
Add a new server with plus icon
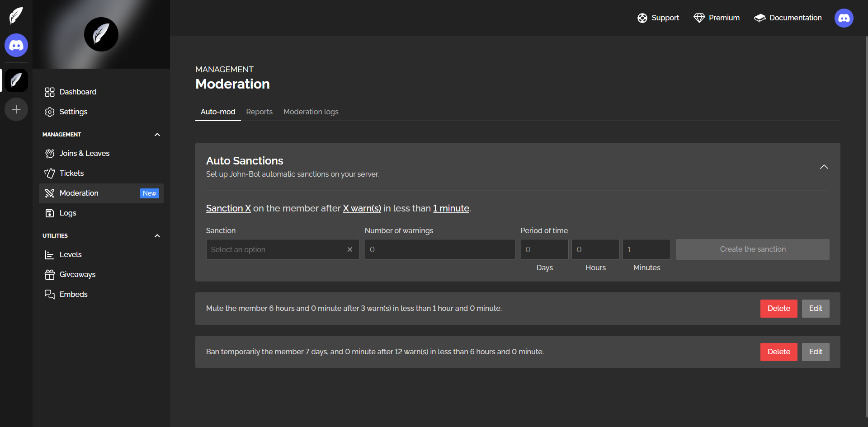[16, 109]
